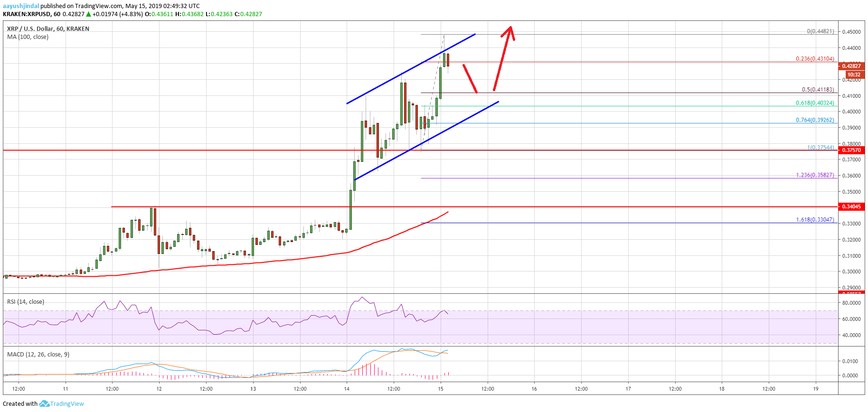Click the low value L:0.42363

[219, 14]
